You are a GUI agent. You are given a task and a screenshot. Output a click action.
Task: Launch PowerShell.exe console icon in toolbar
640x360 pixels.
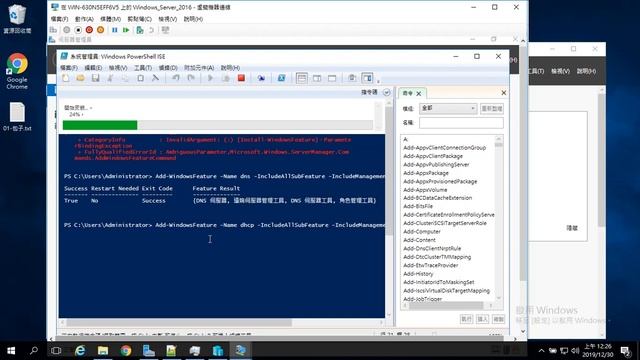281,78
